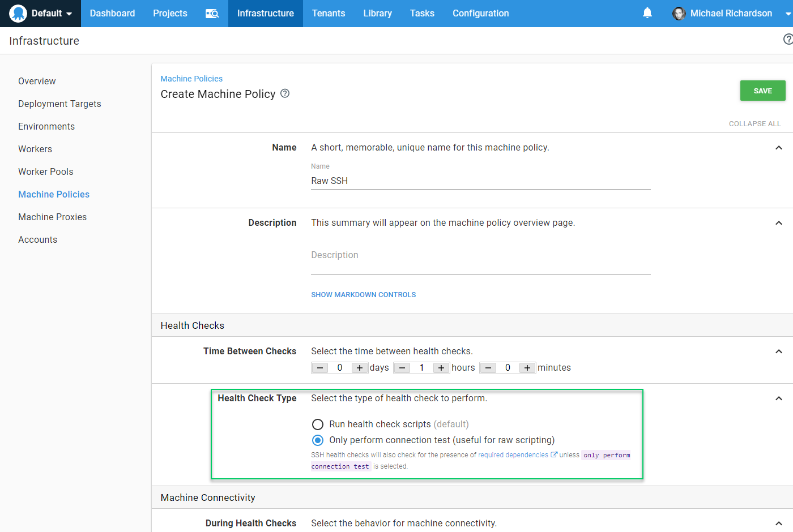Collapse the Health Check Type section
Screen dimensions: 793x532
(x=779, y=398)
